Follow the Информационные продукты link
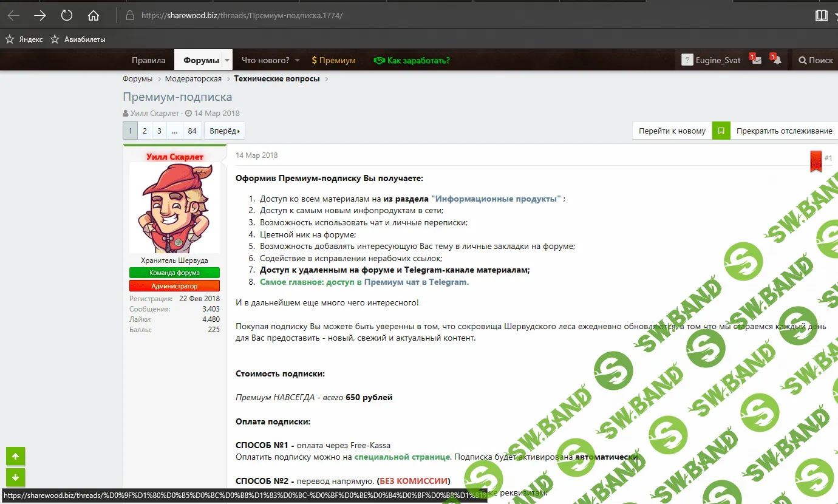Screen dimensions: 838x504 click(x=496, y=199)
